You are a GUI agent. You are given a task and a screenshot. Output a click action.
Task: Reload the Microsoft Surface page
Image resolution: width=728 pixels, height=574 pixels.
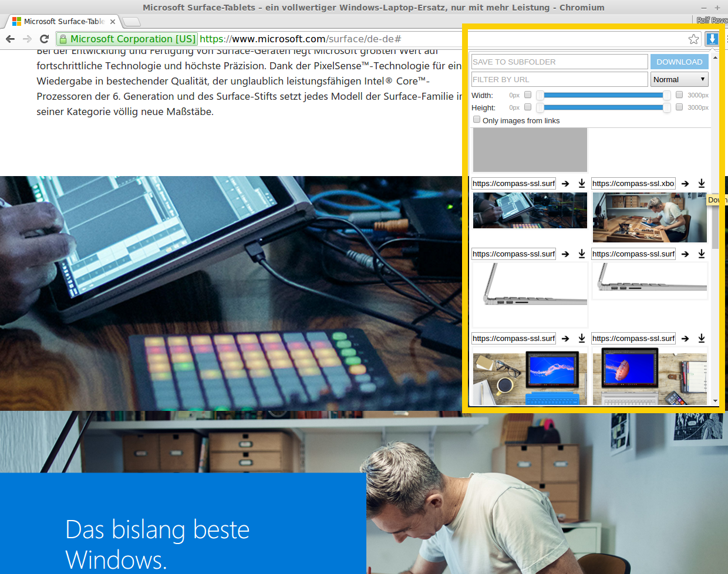click(44, 39)
